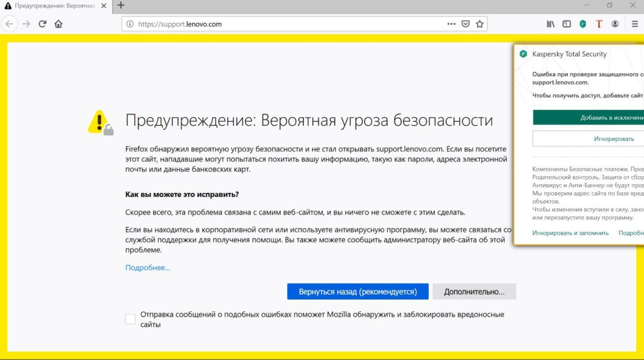
Task: Open a new tab
Action: pyautogui.click(x=121, y=6)
